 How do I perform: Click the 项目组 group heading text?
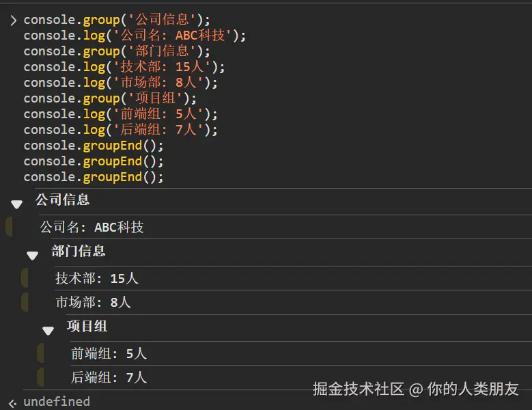click(87, 326)
